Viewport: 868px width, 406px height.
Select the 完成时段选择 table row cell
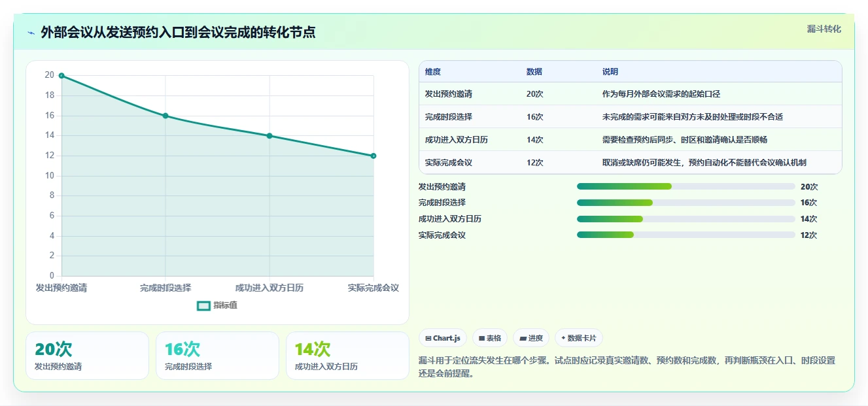(x=449, y=117)
